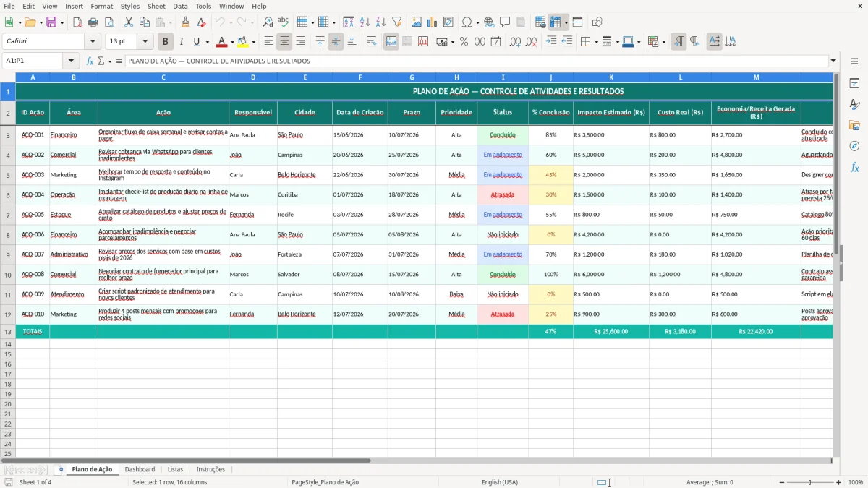Apply red font color swatch
This screenshot has width=868, height=488.
pyautogui.click(x=221, y=42)
